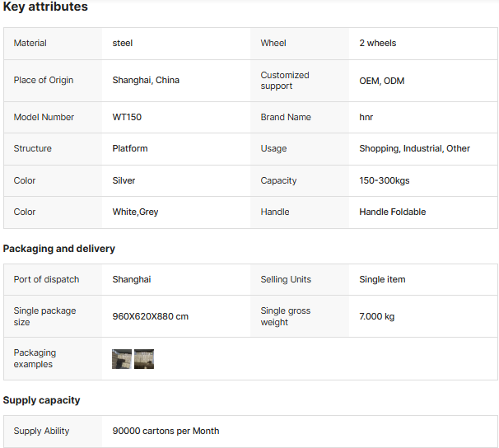The image size is (499, 448).
Task: Select the Shopping, Industrial, Other usage value
Action: point(415,148)
